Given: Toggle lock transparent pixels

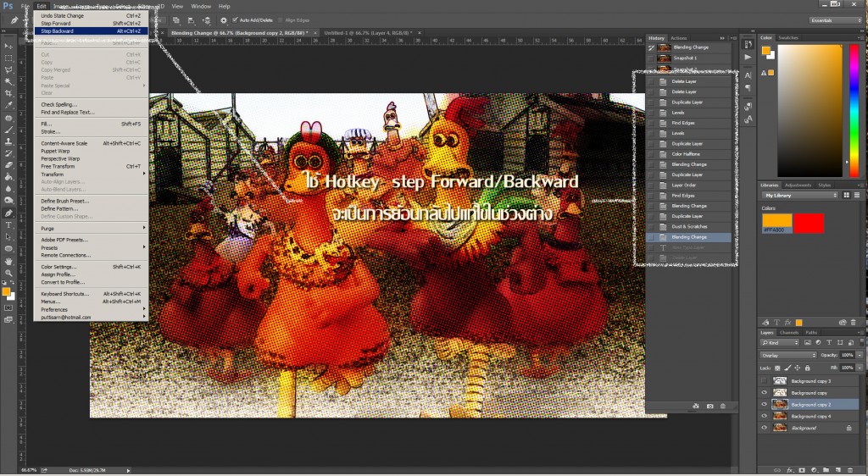Looking at the screenshot, I should pyautogui.click(x=777, y=368).
